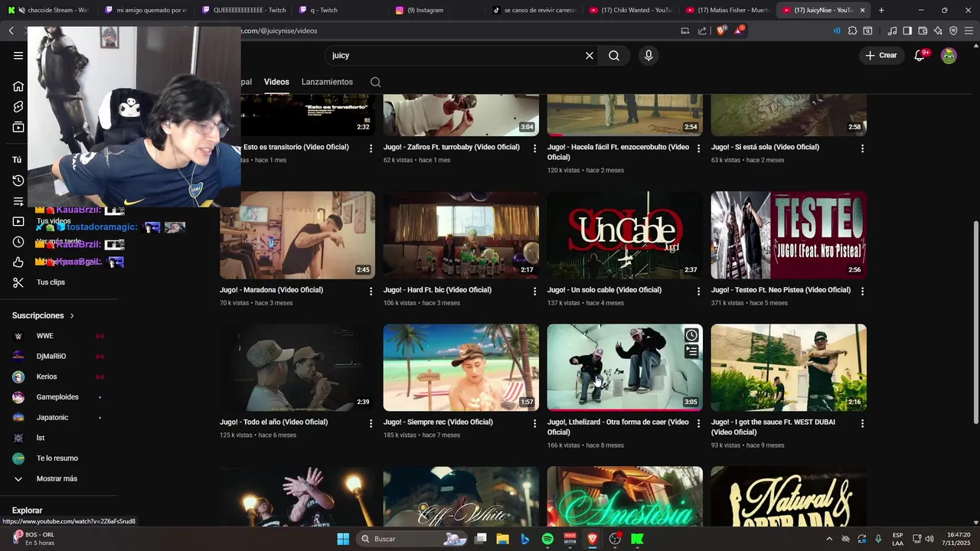The image size is (980, 551).
Task: Click the magnifier search button
Action: tap(614, 56)
